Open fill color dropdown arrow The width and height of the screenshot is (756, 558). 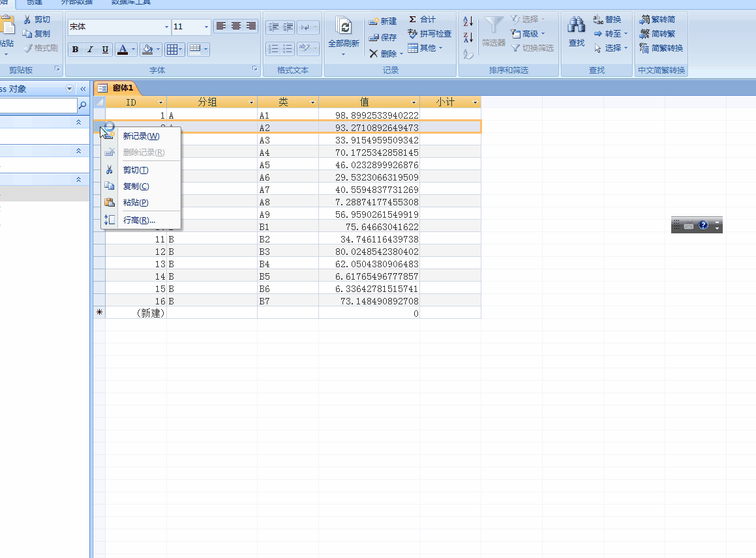[158, 49]
